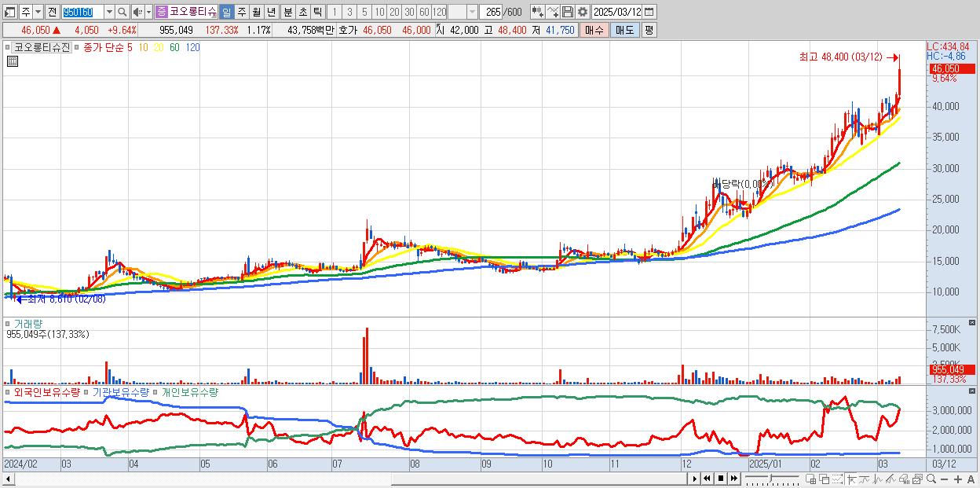Select the 월 monthly period toggle
This screenshot has height=488, width=980.
click(257, 12)
